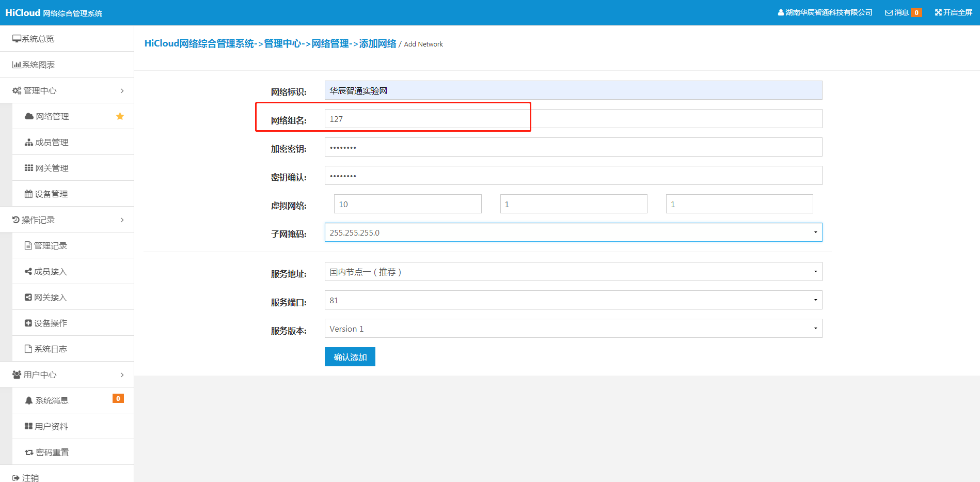Click the cloud icon for 网络管理
This screenshot has height=482, width=980.
pos(29,117)
